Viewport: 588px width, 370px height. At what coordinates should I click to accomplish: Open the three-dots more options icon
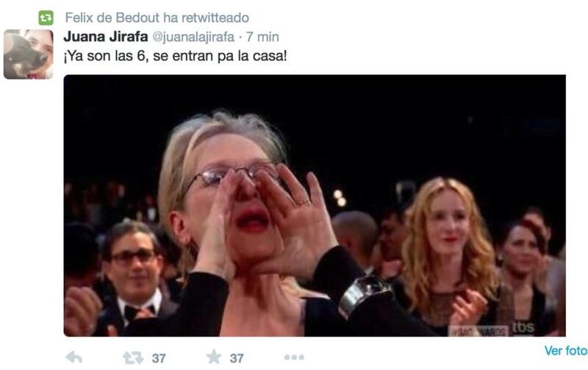(x=294, y=357)
